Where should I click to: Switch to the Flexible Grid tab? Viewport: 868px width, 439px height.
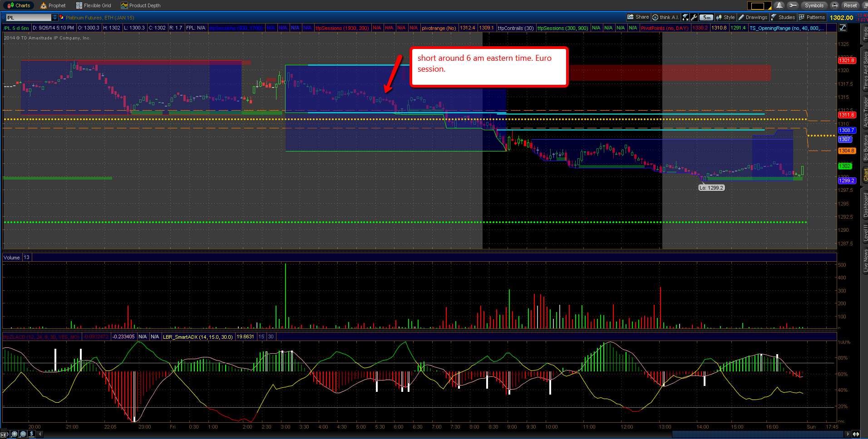94,5
